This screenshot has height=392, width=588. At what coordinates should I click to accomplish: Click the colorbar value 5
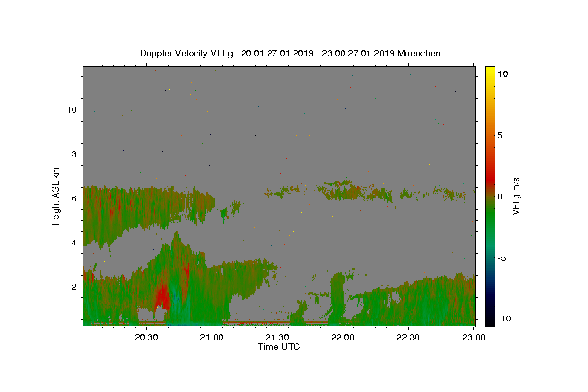tap(500, 135)
